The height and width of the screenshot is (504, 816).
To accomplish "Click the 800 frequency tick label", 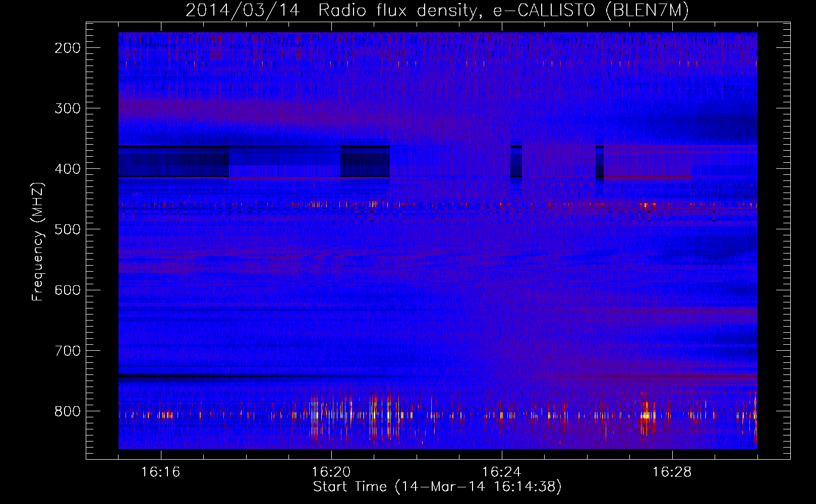I will (67, 411).
